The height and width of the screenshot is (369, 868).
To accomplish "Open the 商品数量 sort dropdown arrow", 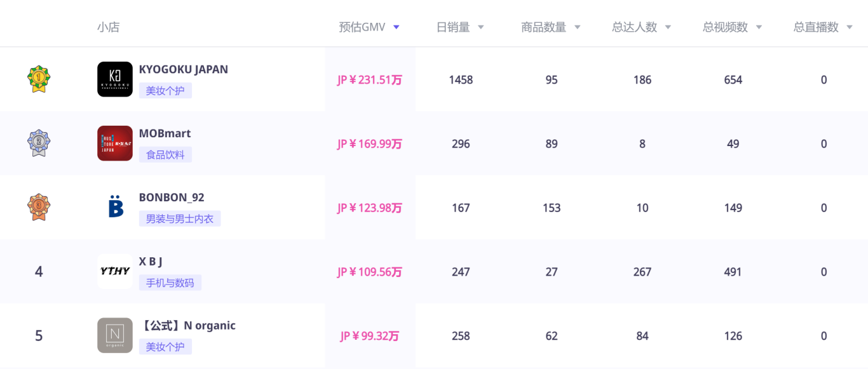I will 577,27.
